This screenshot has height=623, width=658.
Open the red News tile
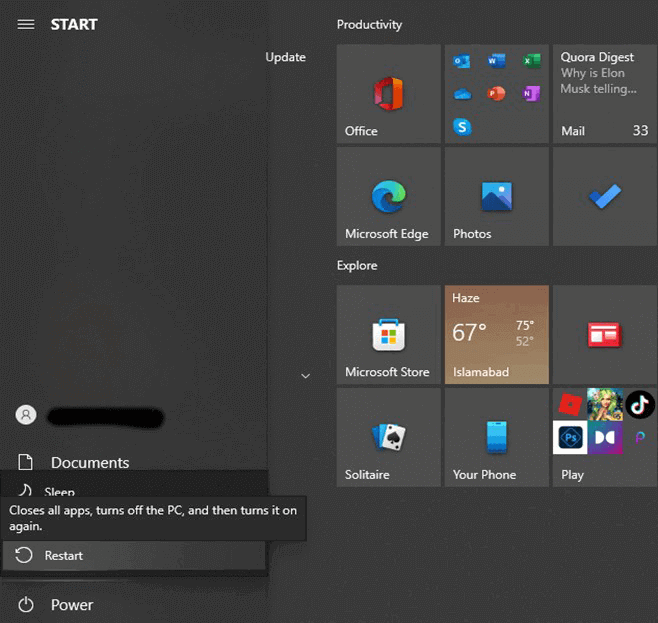(604, 335)
